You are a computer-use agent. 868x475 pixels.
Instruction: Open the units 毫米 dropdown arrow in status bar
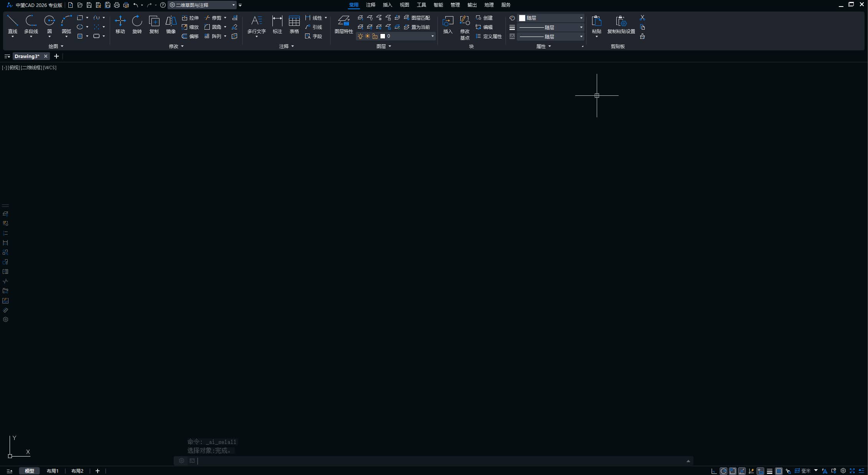pos(816,470)
